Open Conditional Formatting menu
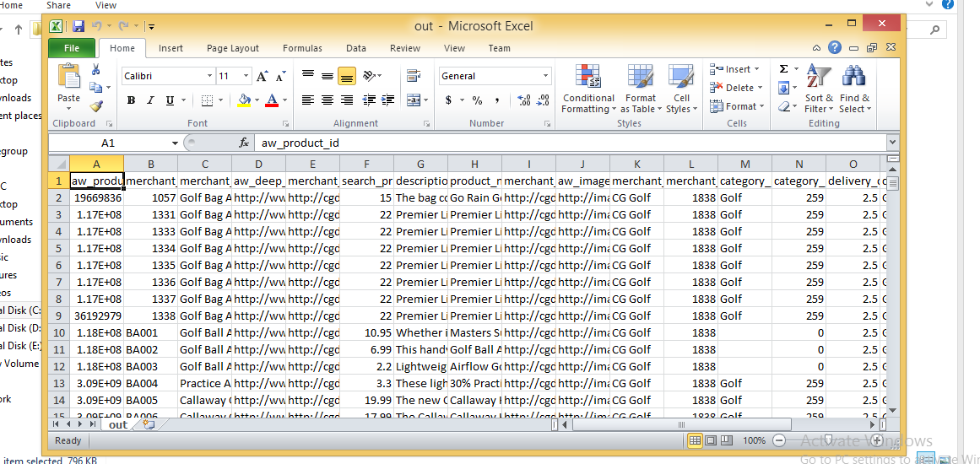 tap(587, 89)
